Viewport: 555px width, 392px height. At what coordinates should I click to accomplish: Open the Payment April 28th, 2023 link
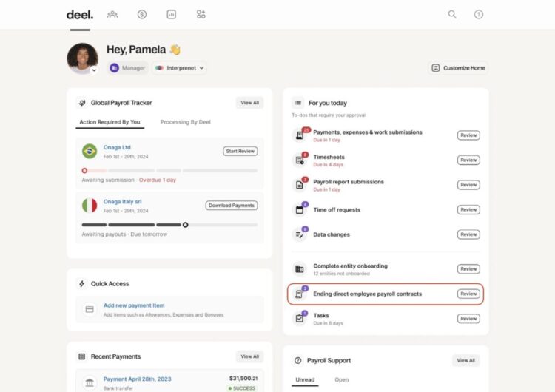[138, 379]
